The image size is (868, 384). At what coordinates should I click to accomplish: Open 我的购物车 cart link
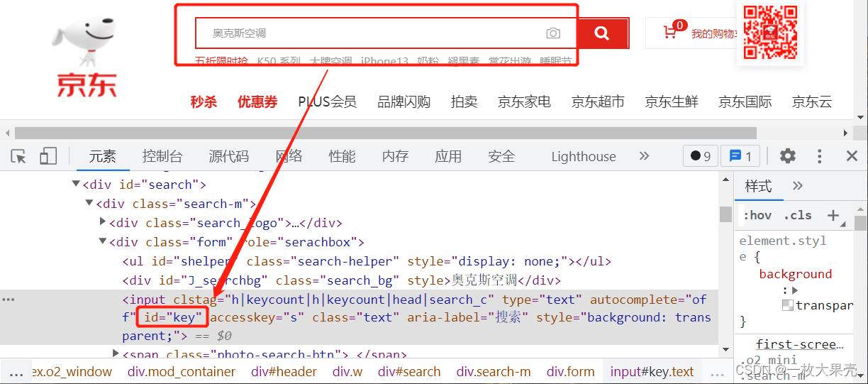(714, 33)
